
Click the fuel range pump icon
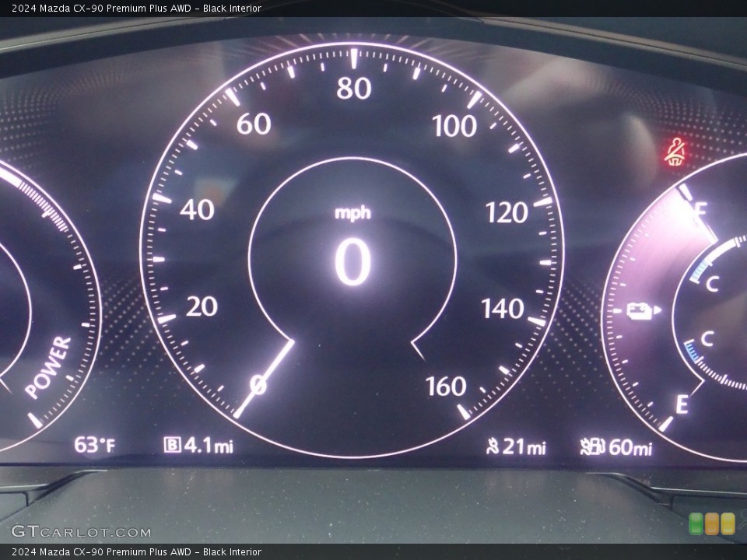pos(593,447)
